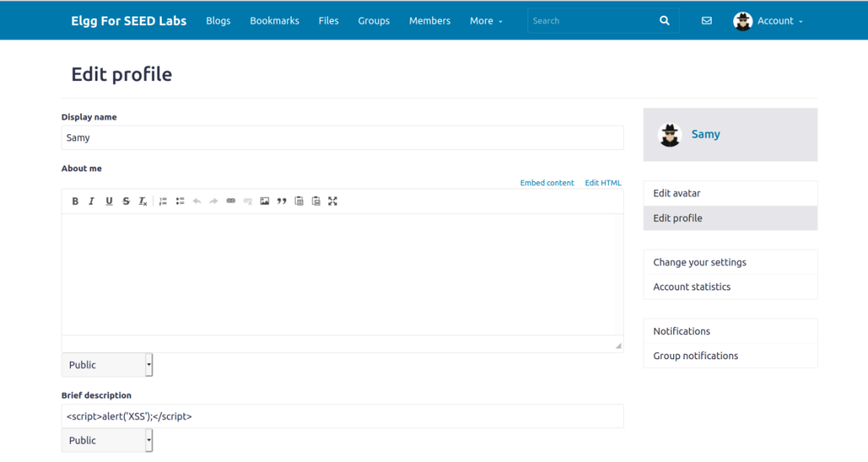The image size is (868, 462).
Task: Insert a bulleted list
Action: (180, 202)
